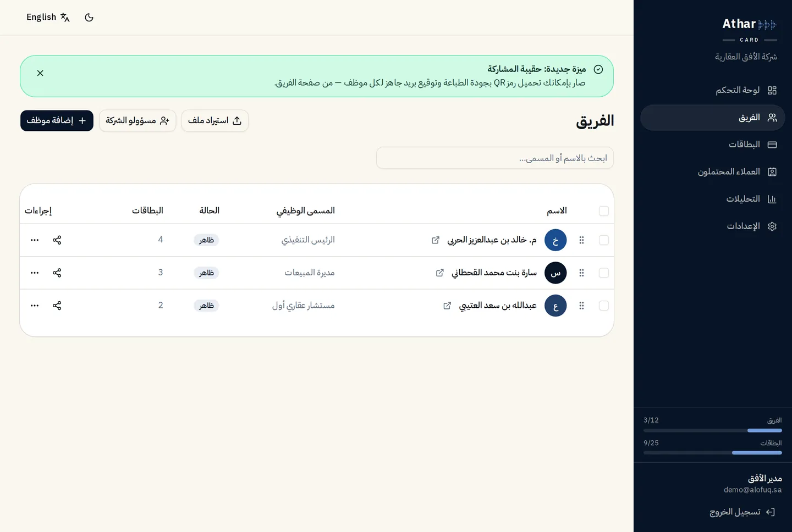The width and height of the screenshot is (792, 532).
Task: Dismiss the new feature banner
Action: [40, 73]
